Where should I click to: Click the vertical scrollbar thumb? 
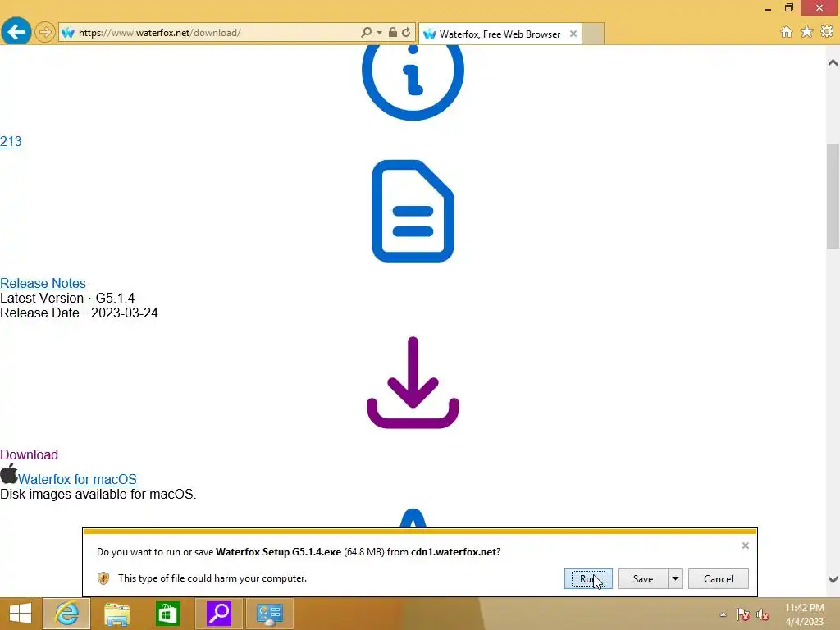[833, 195]
